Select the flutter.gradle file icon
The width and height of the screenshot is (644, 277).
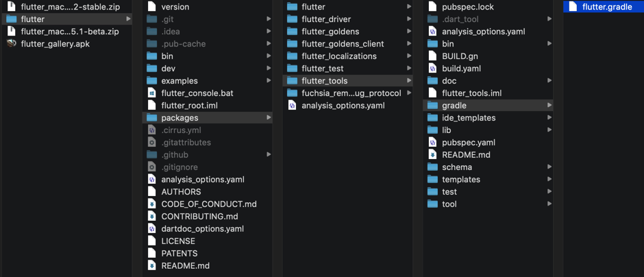pos(573,7)
